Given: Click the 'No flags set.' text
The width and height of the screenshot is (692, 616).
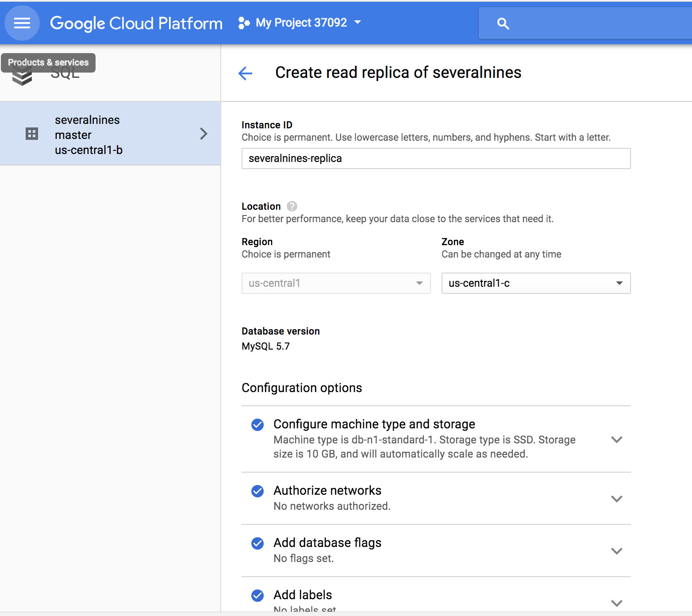Looking at the screenshot, I should tap(304, 558).
